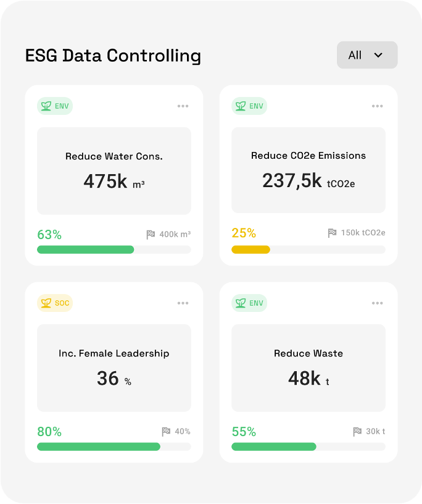This screenshot has width=422, height=504.
Task: Click the ESG Data Controlling heading
Action: click(x=113, y=56)
